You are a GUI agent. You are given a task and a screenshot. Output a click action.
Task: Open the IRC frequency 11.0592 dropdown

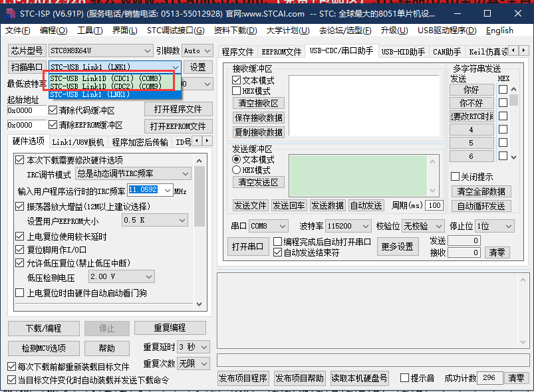(x=167, y=190)
